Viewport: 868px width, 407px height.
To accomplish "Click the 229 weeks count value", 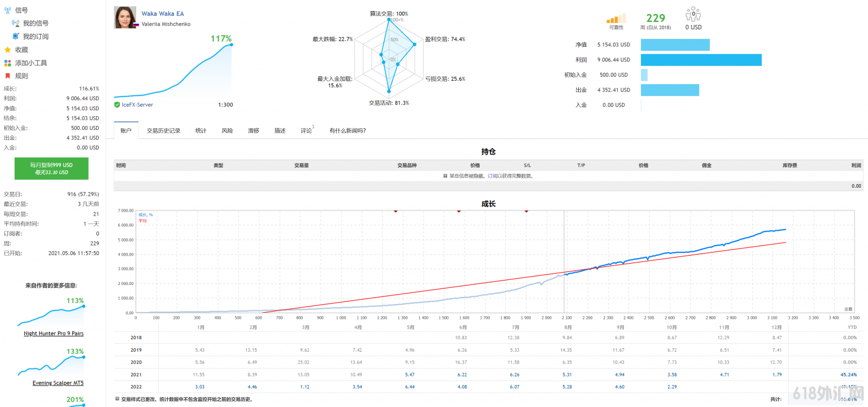I will [x=656, y=18].
